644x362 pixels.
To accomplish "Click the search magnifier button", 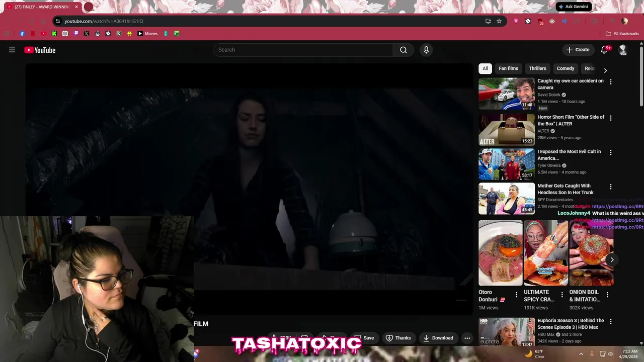I will pyautogui.click(x=404, y=50).
